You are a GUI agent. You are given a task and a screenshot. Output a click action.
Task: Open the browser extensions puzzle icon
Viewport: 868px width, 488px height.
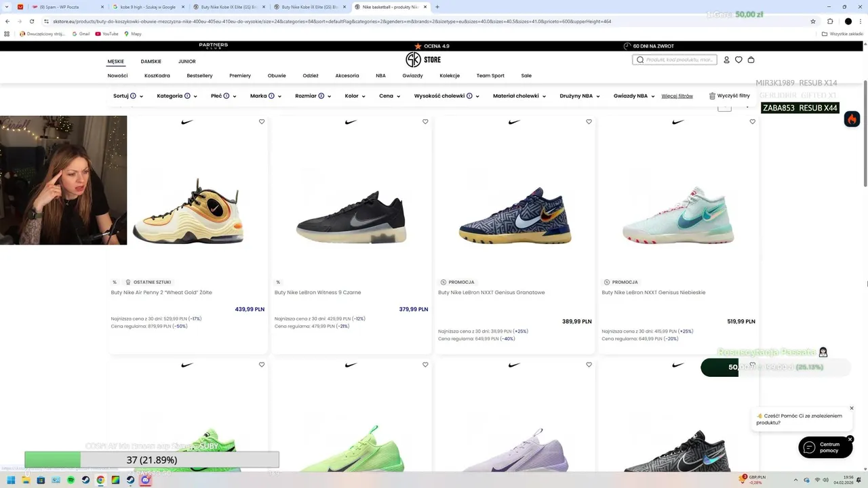830,21
